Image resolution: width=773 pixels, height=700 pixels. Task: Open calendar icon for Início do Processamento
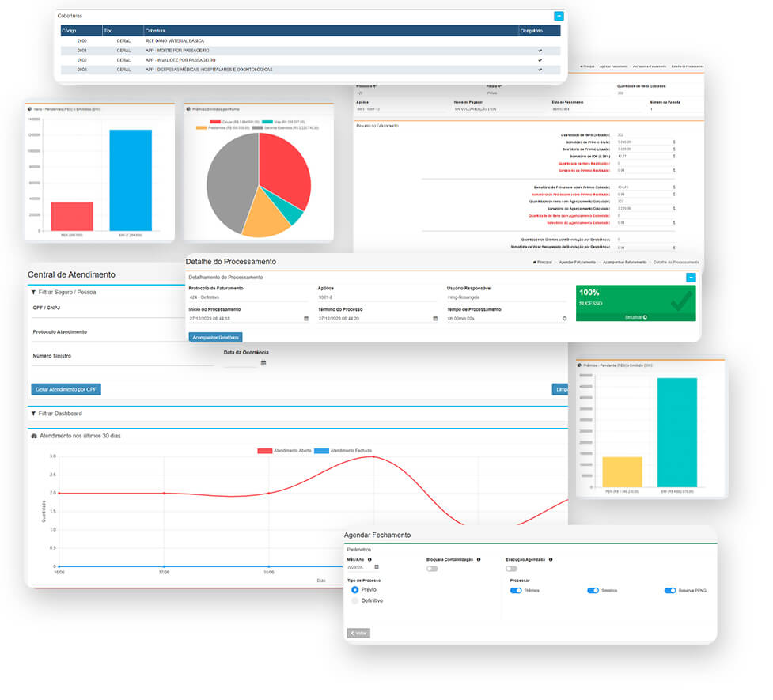(x=306, y=319)
